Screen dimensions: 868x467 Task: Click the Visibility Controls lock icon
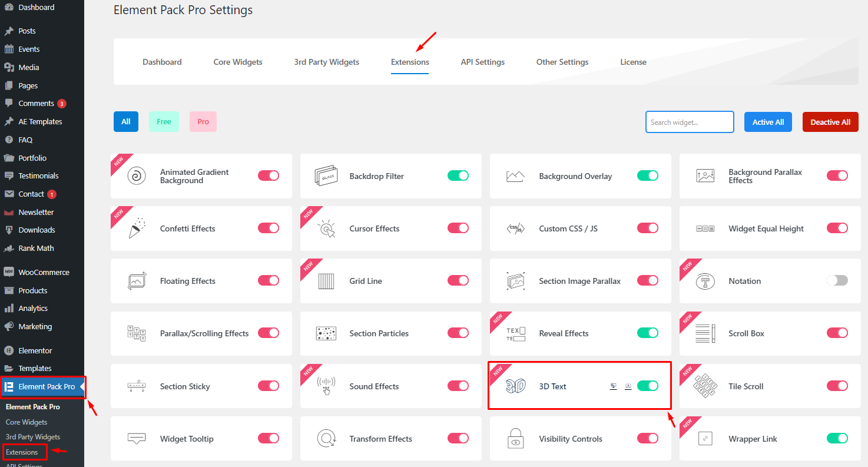pyautogui.click(x=516, y=439)
